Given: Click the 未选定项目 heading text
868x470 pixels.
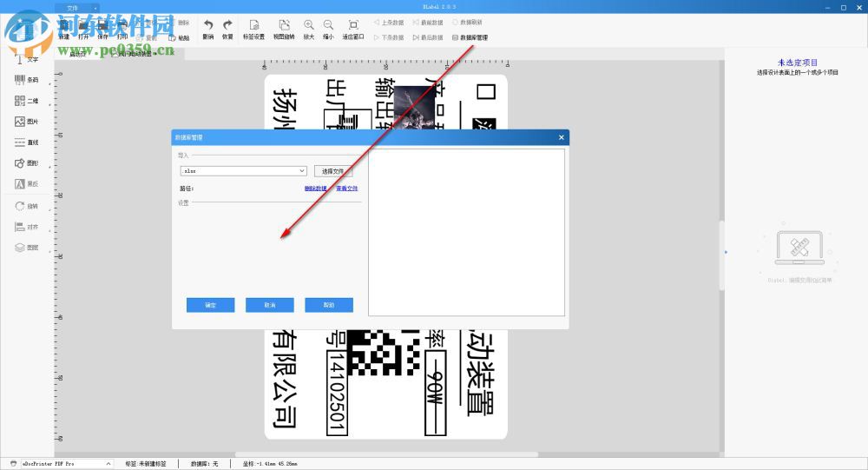Looking at the screenshot, I should point(797,63).
